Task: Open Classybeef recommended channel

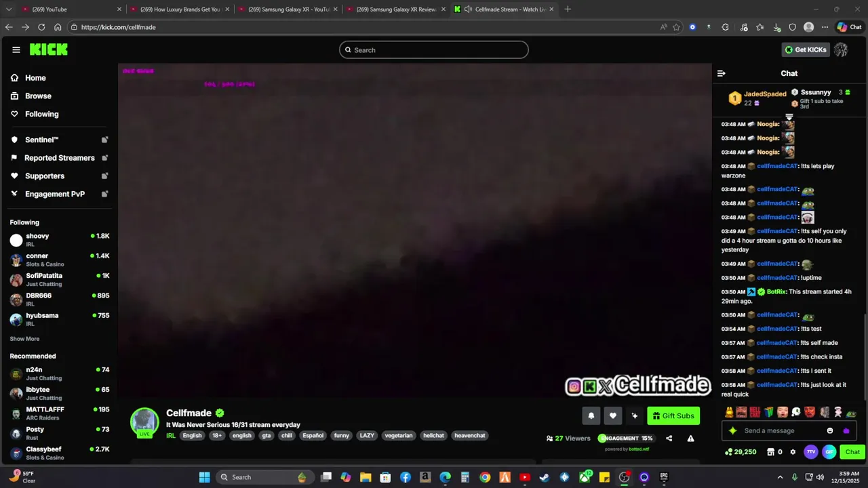Action: point(60,453)
